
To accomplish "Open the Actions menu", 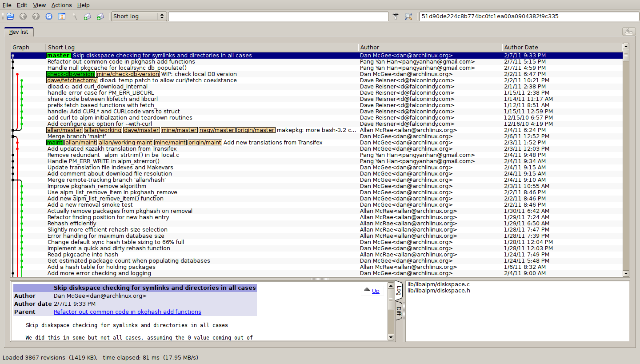I will [x=61, y=5].
